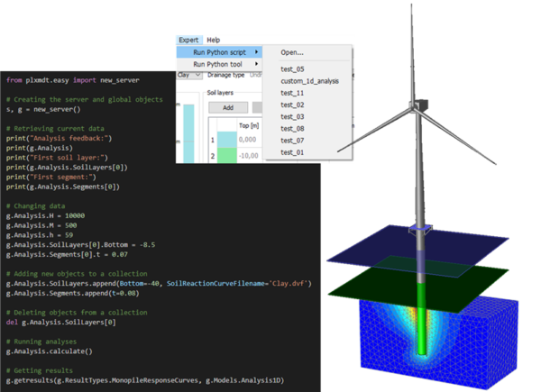Screen dimensions: 541x392
Task: Run the test_05 script
Action: tap(292, 69)
